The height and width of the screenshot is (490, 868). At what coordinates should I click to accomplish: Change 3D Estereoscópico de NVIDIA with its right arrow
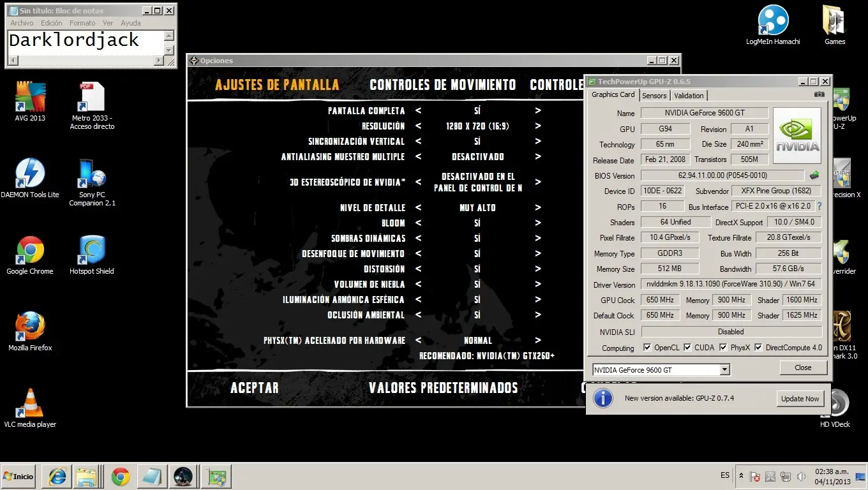[538, 182]
